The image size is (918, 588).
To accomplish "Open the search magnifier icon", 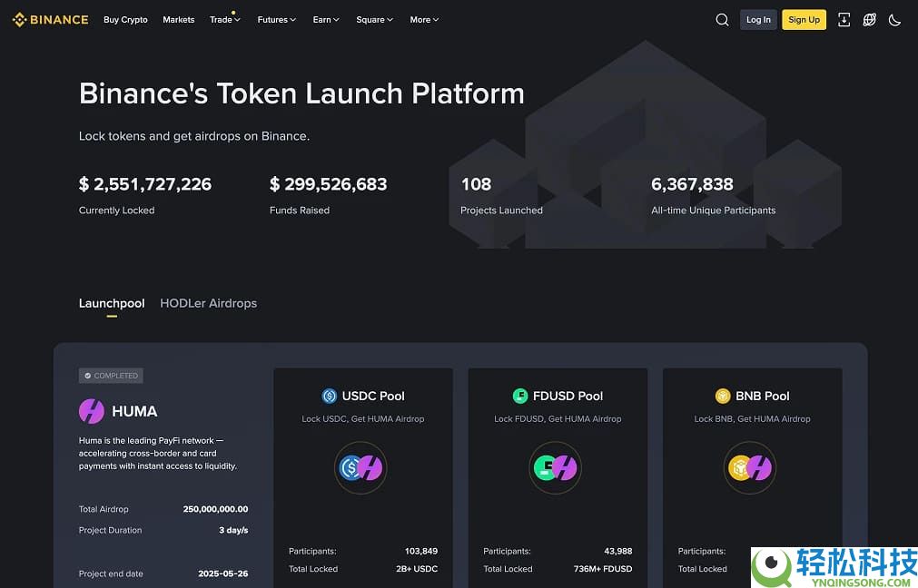I will tap(722, 20).
